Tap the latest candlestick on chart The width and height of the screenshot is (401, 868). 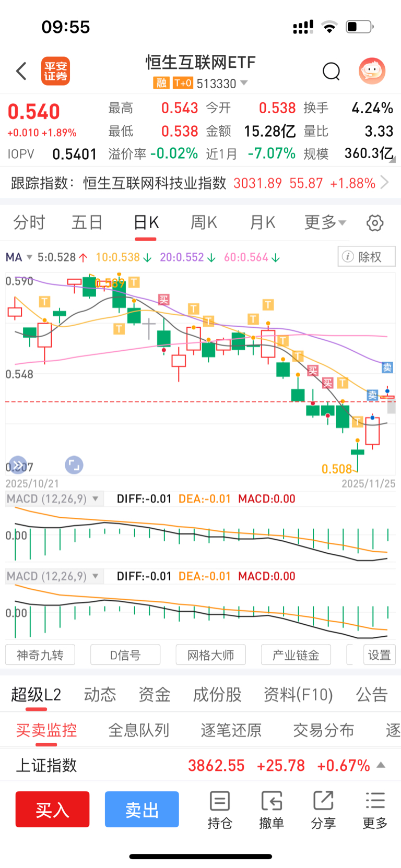click(x=387, y=397)
